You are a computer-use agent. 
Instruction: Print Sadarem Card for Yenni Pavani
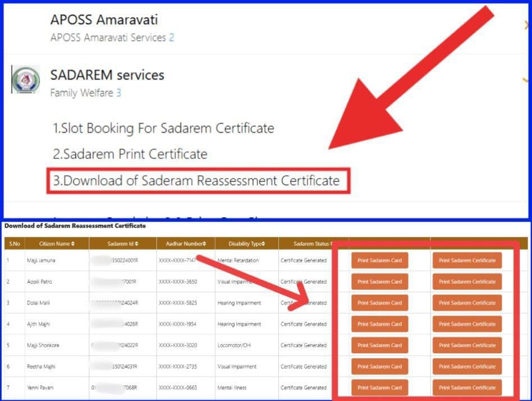point(379,388)
